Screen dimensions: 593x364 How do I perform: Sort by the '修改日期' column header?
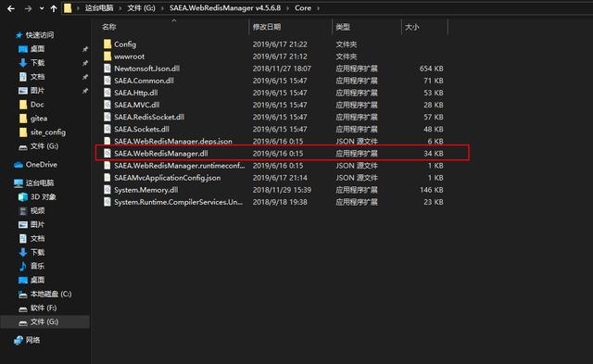(267, 27)
